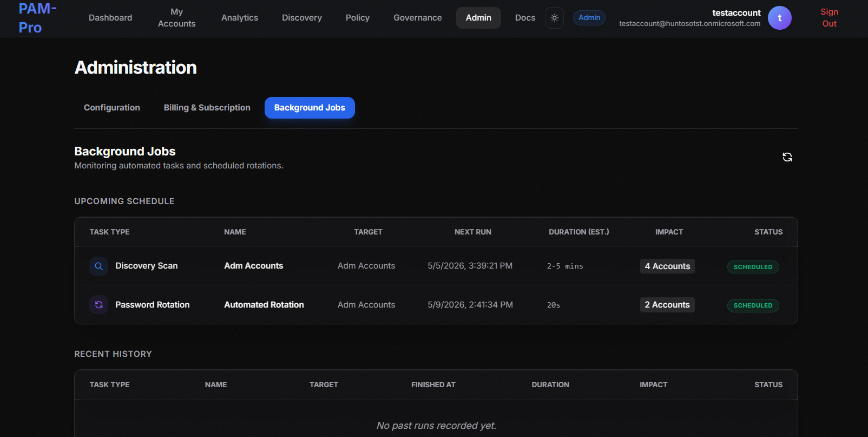Click the bold Adm Accounts job name
The width and height of the screenshot is (868, 437).
click(x=254, y=266)
